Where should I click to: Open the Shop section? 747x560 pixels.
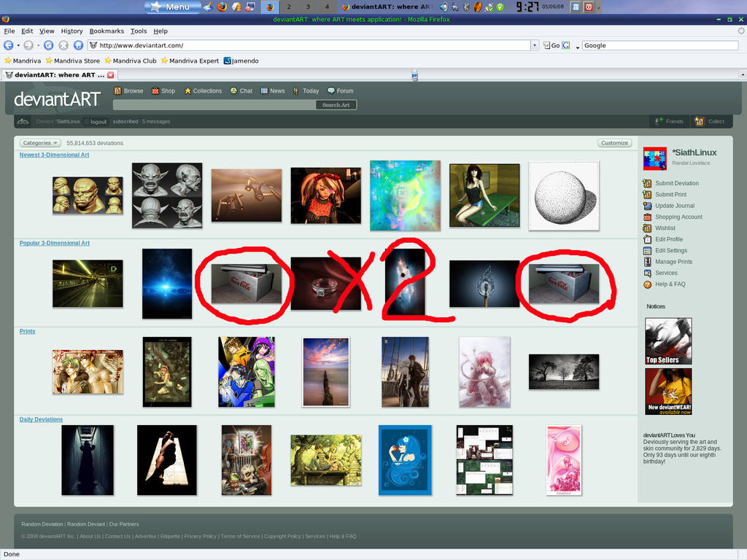(163, 91)
